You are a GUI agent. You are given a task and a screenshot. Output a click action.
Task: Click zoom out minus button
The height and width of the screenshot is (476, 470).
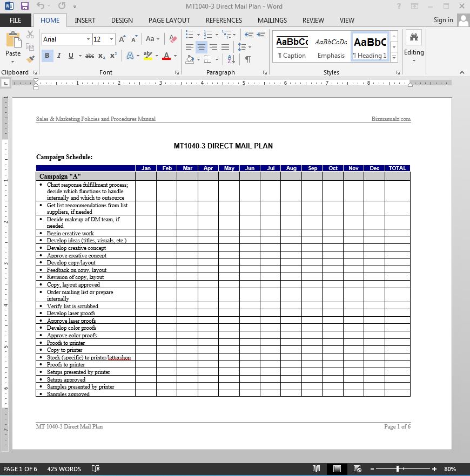pyautogui.click(x=372, y=469)
